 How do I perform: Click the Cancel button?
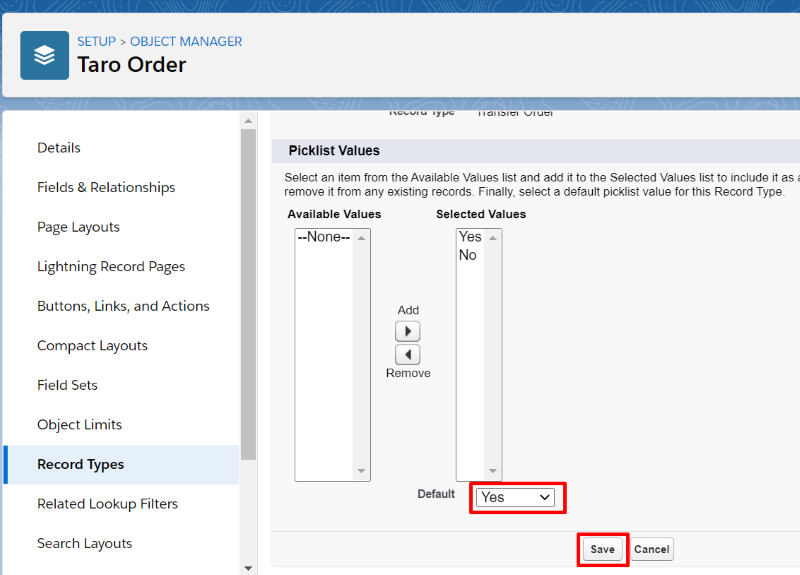[x=652, y=549]
